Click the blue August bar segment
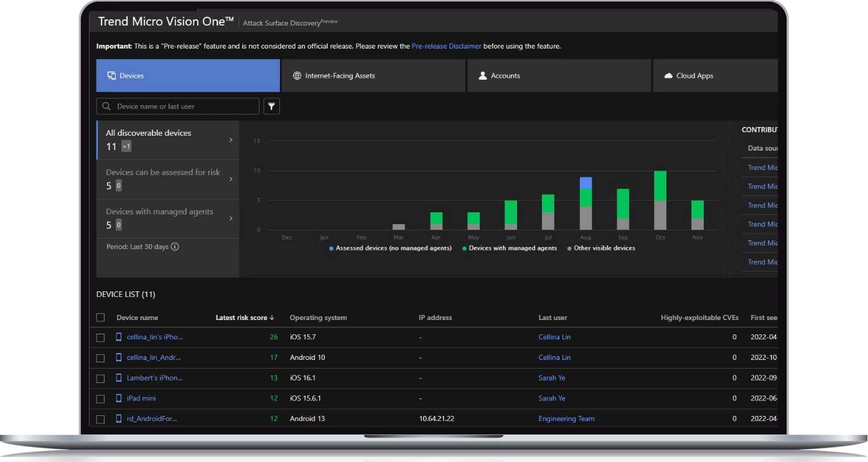Screen dimensions: 868x462 point(586,183)
